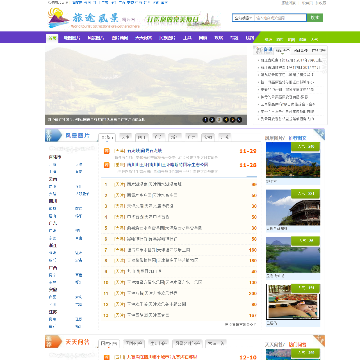Switch to the last tab in the news panel
The width and height of the screenshot is (360, 360).
click(318, 51)
